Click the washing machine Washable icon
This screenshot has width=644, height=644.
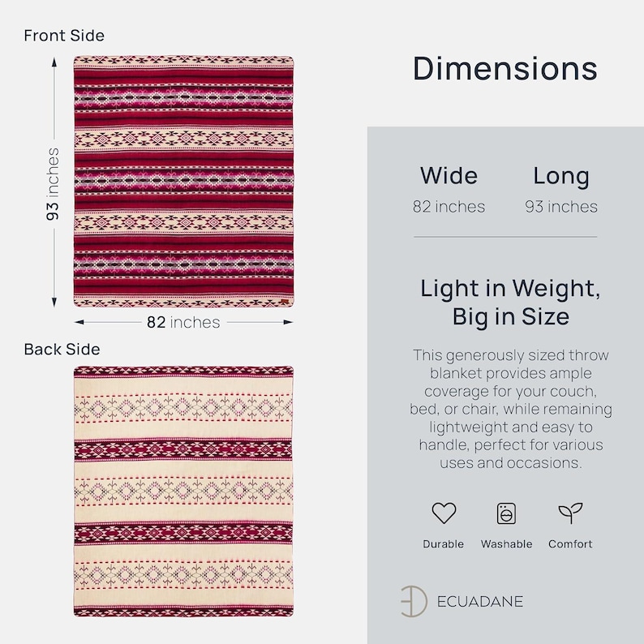(x=506, y=513)
